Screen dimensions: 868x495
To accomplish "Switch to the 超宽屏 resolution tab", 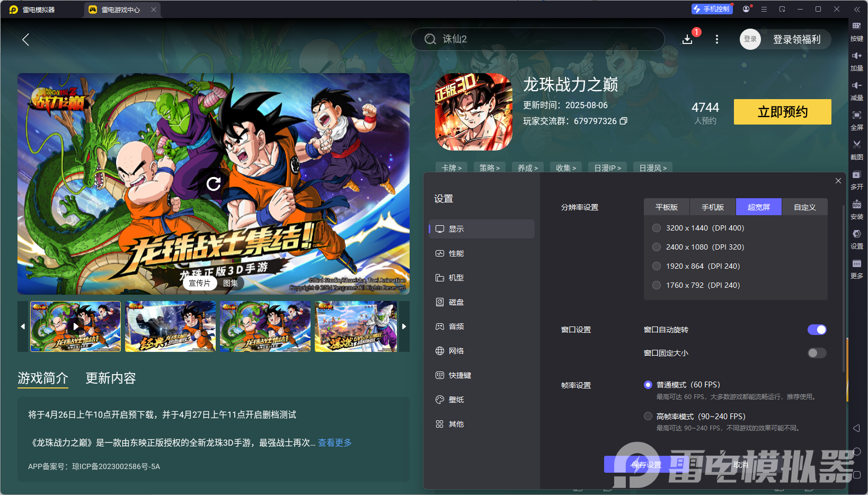I will (x=759, y=207).
